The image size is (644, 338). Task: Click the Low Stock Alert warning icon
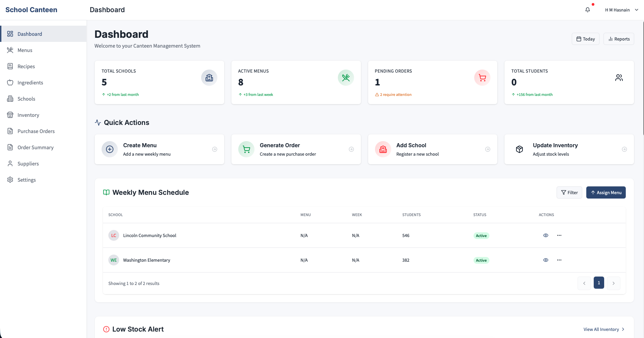[106, 329]
